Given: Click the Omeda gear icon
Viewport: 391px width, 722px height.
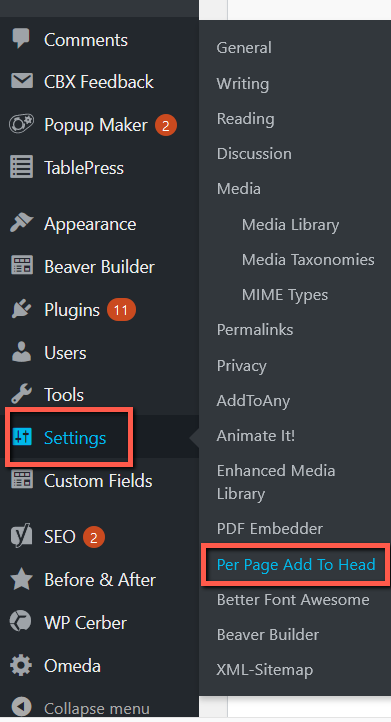Looking at the screenshot, I should click(21, 665).
